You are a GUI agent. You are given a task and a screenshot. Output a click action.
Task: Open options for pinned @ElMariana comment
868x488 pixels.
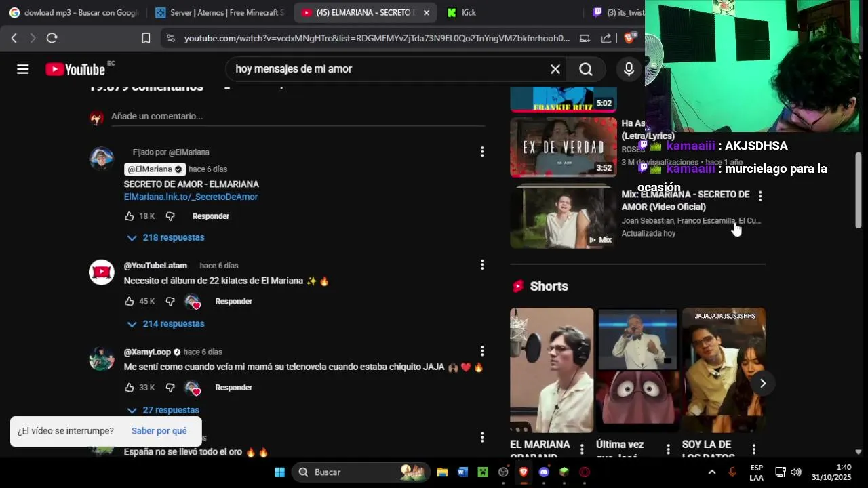coord(482,152)
